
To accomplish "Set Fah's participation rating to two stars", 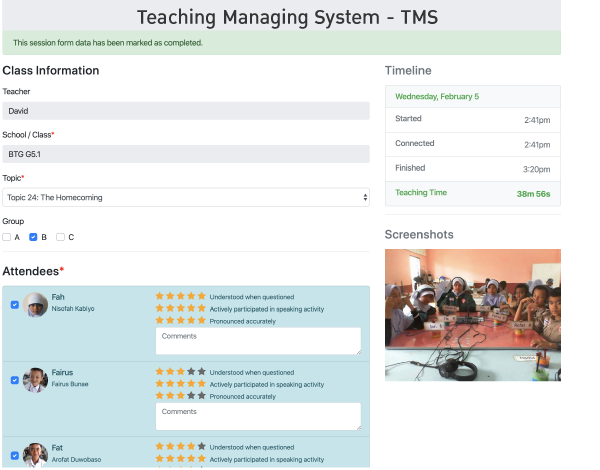I will point(170,308).
